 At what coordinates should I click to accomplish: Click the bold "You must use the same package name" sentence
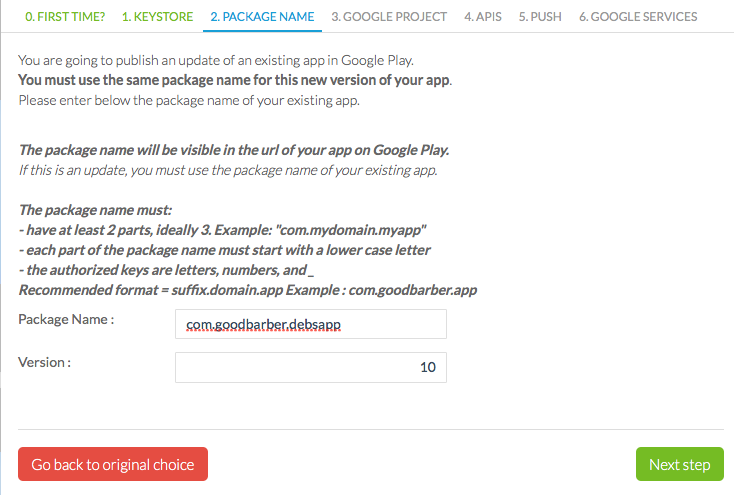tap(235, 80)
